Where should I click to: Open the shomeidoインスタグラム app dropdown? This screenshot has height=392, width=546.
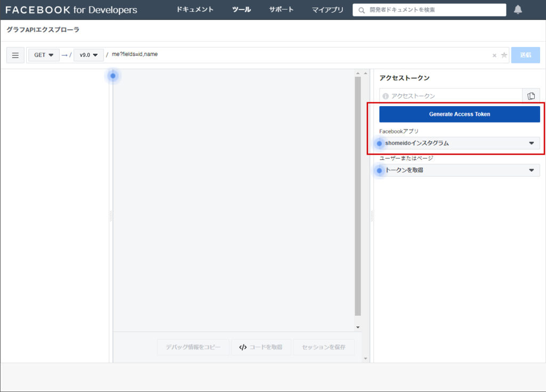click(x=459, y=143)
